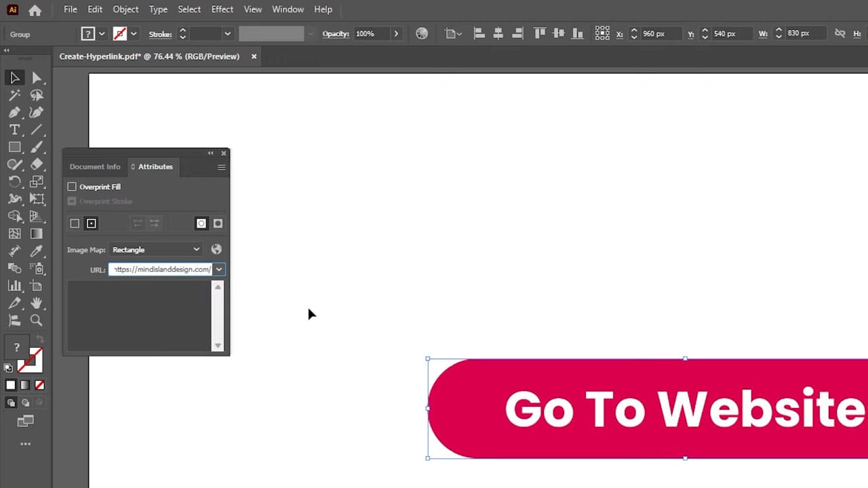Select the Type tool
The width and height of the screenshot is (868, 488).
[x=14, y=129]
